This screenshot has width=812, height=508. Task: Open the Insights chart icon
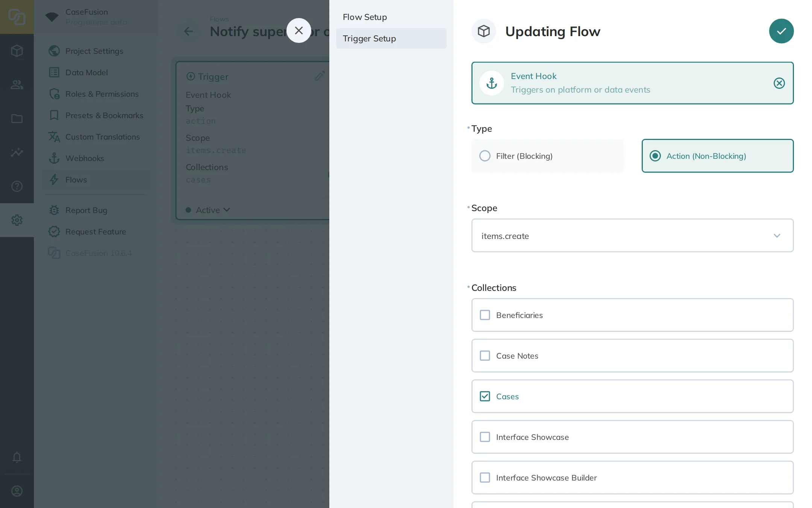[17, 152]
